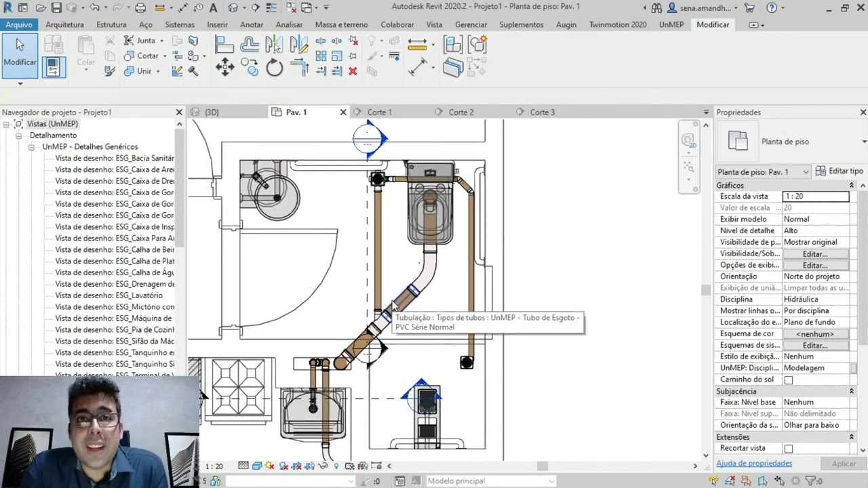Open the Sistemas ribbon tab
The image size is (868, 488).
coord(180,24)
